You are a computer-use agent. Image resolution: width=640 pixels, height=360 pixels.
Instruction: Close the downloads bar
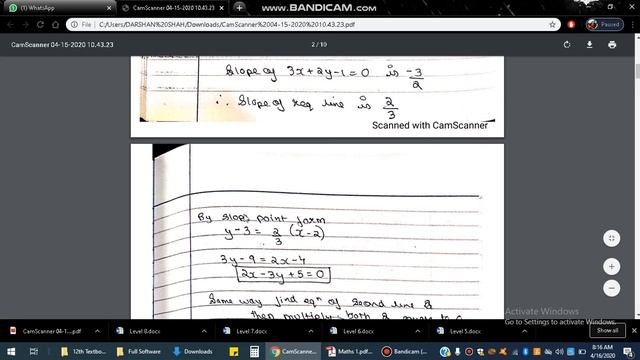(634, 331)
